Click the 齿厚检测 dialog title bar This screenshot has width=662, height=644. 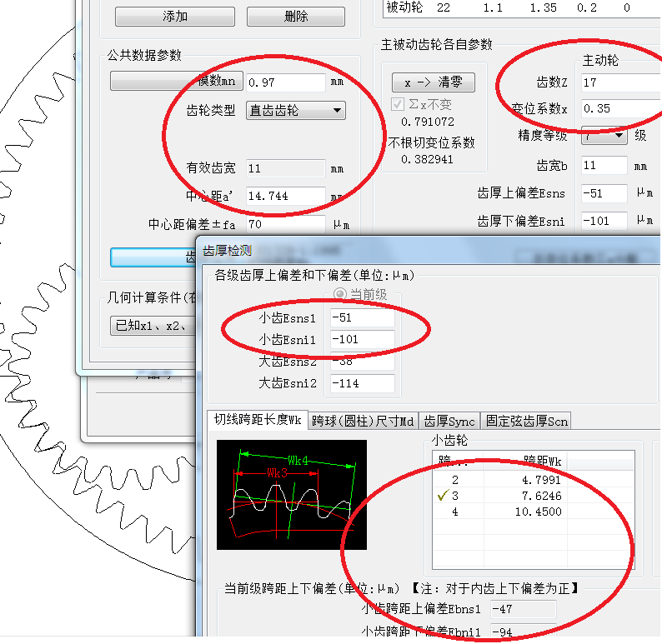[429, 251]
